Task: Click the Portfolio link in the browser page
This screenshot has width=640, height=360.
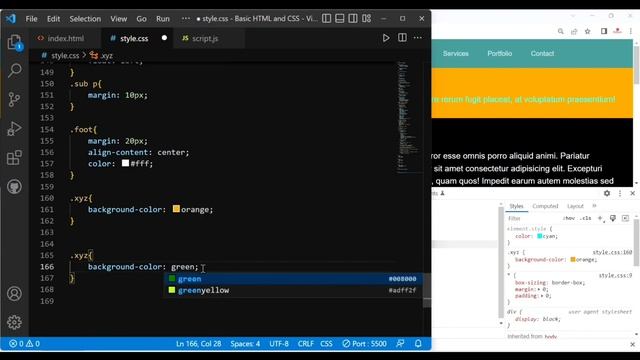Action: coord(500,53)
